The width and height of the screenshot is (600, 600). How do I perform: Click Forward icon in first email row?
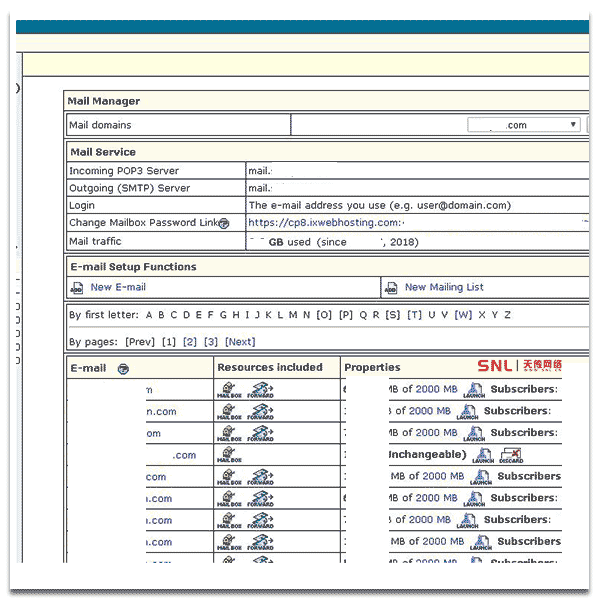(261, 390)
